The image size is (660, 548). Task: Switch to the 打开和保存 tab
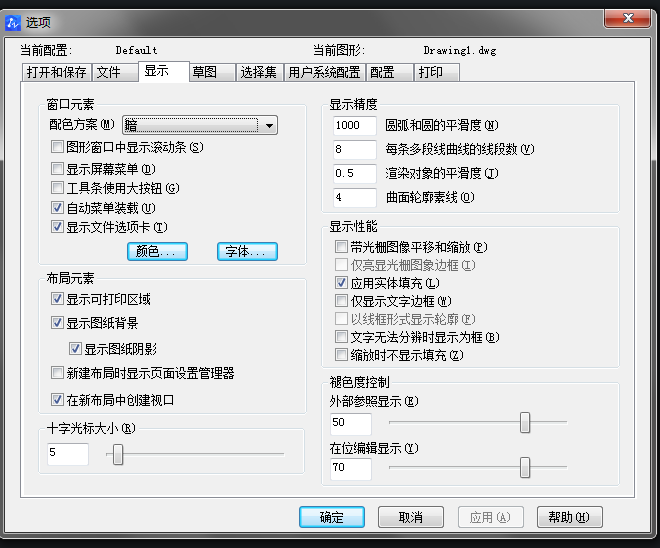tap(55, 72)
